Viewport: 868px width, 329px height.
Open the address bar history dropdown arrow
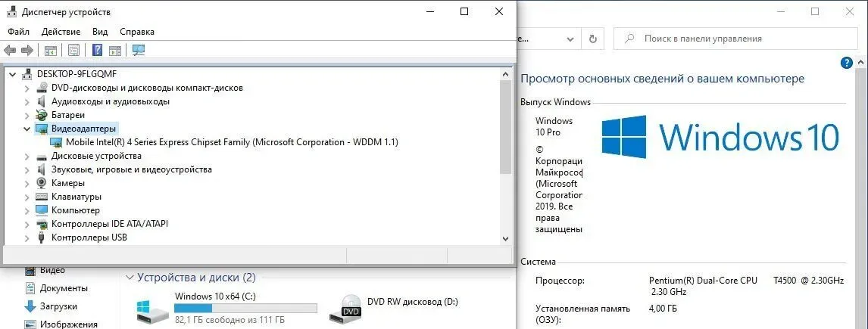tap(570, 39)
